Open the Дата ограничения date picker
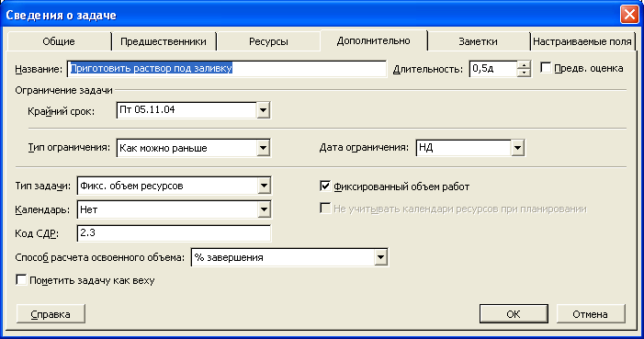Image resolution: width=644 pixels, height=339 pixels. pyautogui.click(x=517, y=148)
